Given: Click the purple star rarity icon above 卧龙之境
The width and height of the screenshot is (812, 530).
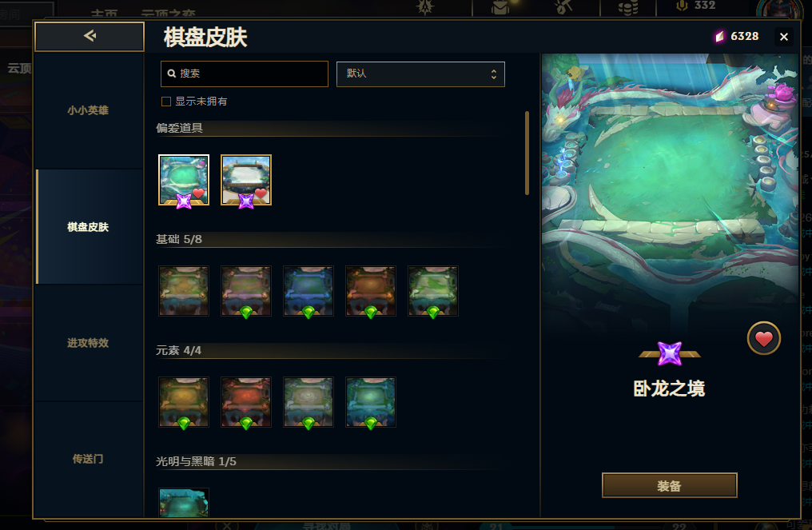Looking at the screenshot, I should pos(670,354).
